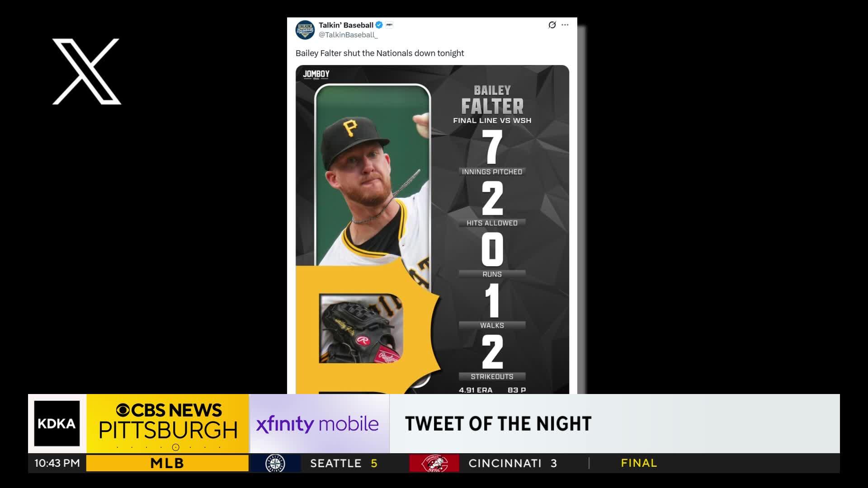The width and height of the screenshot is (868, 488).
Task: Click the CBS News Pittsburgh banner
Action: [x=168, y=423]
